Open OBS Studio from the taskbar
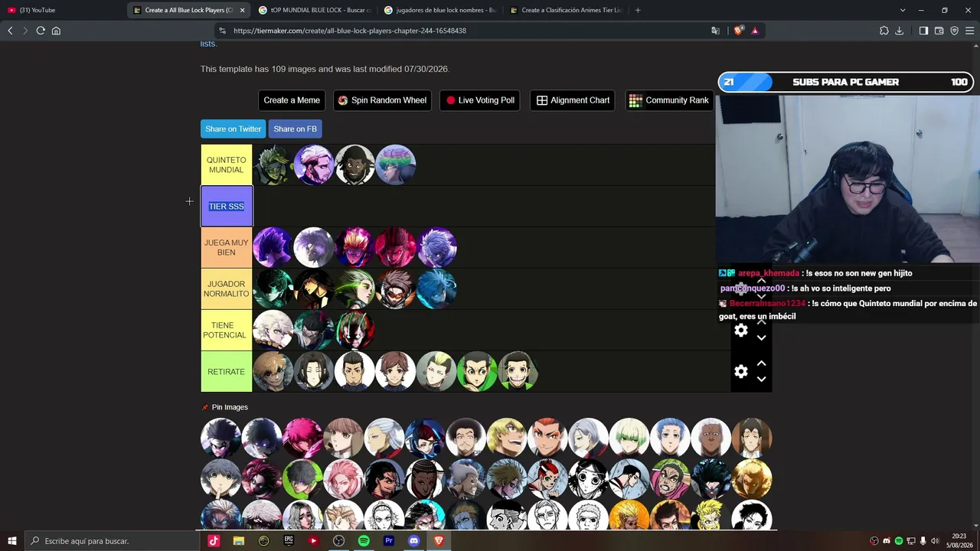This screenshot has height=551, width=980. (x=339, y=541)
